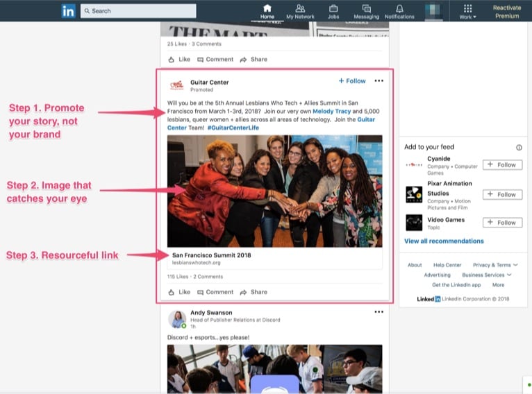Image resolution: width=532 pixels, height=394 pixels.
Task: Comment on the Guitar Center post
Action: pyautogui.click(x=215, y=292)
